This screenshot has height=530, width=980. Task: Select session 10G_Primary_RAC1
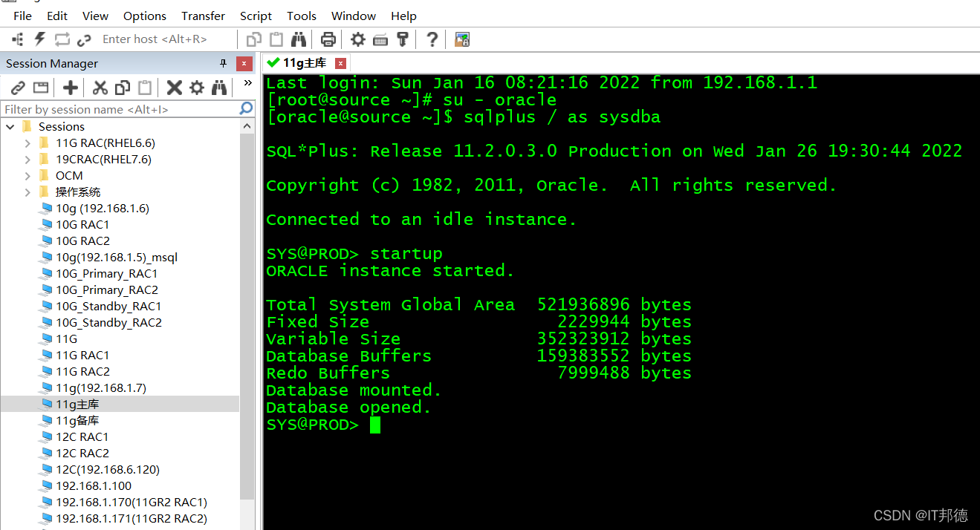(x=107, y=273)
